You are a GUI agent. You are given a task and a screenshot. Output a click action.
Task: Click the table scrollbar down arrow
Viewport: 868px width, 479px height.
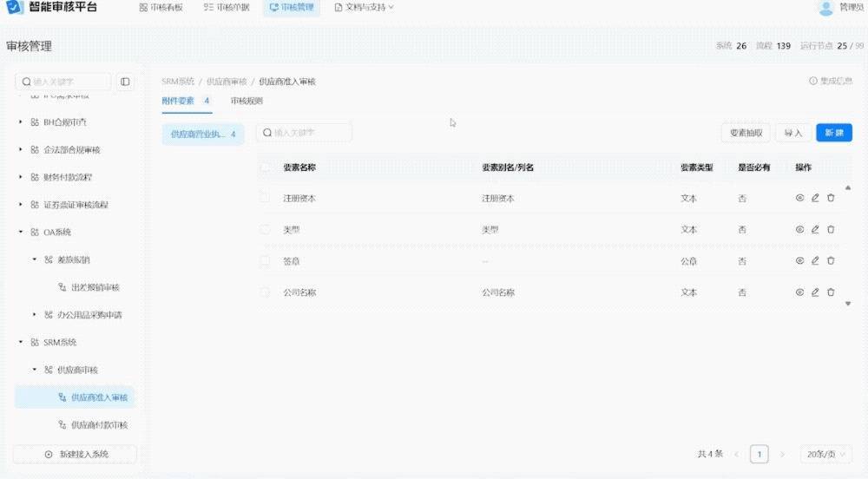pyautogui.click(x=847, y=304)
